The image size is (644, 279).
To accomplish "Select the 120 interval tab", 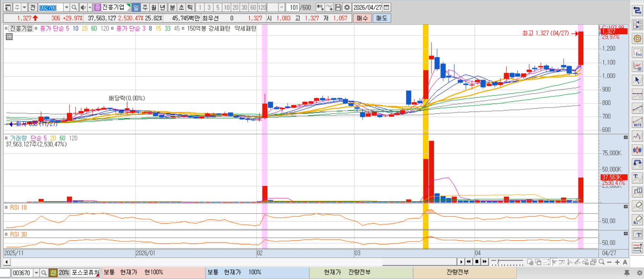I will tap(262, 7).
